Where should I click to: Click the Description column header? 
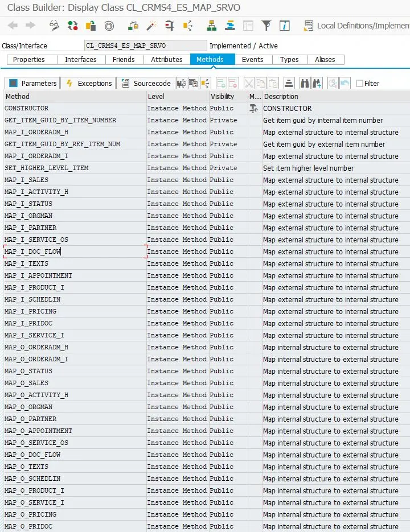pyautogui.click(x=337, y=96)
